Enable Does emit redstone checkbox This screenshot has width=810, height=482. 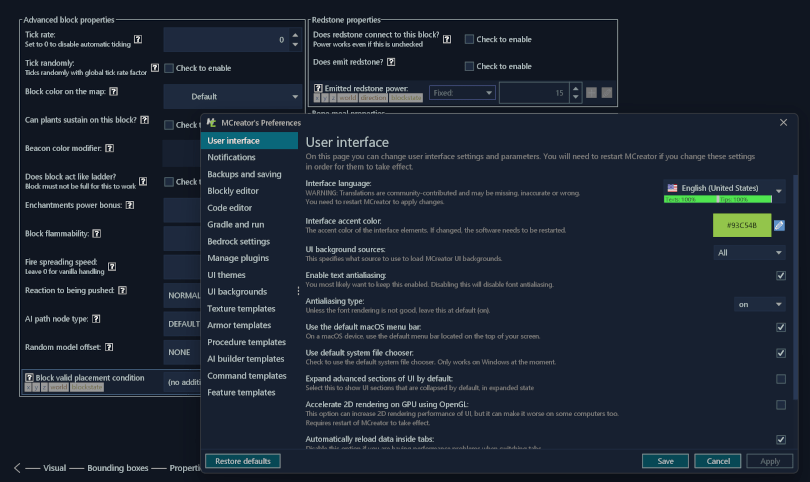pos(469,66)
